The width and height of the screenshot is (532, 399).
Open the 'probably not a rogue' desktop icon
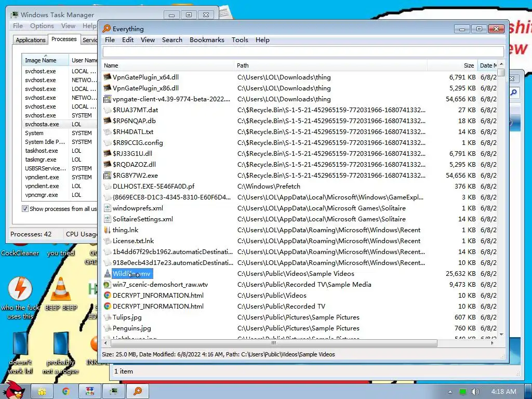click(61, 343)
